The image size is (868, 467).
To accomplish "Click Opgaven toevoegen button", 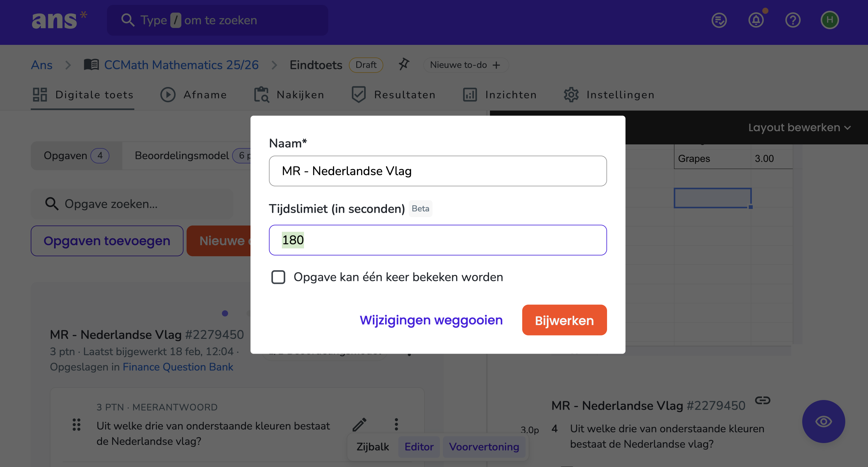I will click(107, 241).
